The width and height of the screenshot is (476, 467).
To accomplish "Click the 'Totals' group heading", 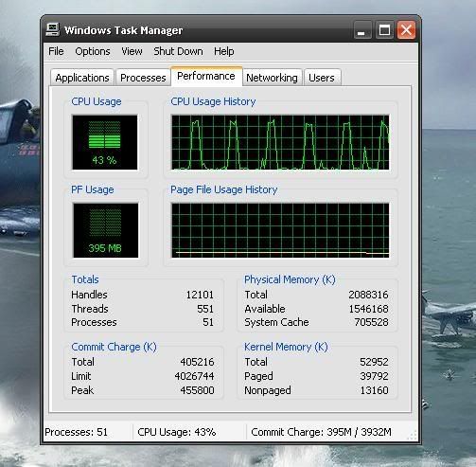I will [85, 279].
